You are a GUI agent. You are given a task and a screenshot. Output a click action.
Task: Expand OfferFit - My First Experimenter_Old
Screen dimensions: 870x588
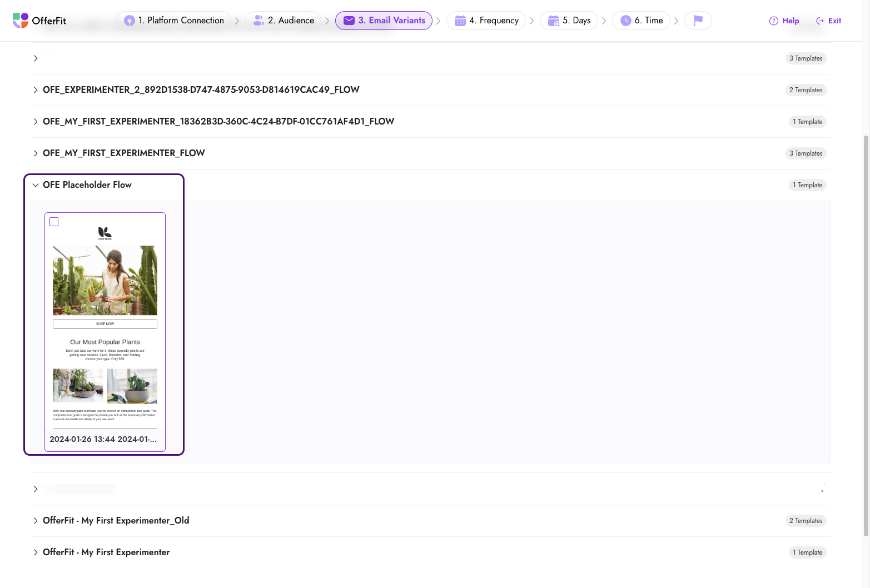(x=36, y=520)
